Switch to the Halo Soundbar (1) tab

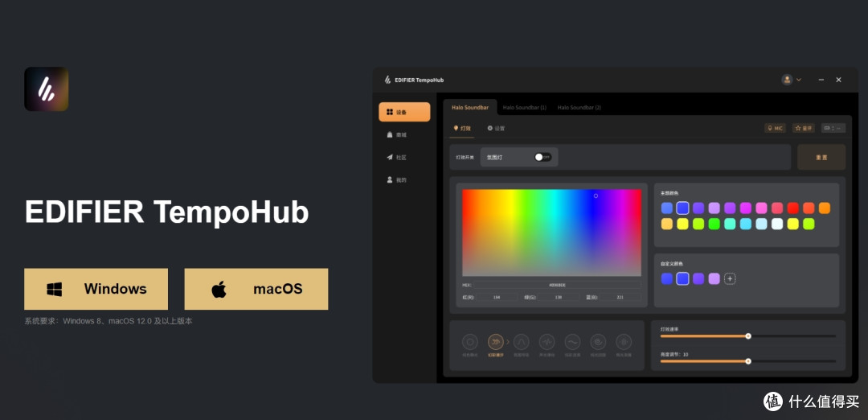[524, 108]
